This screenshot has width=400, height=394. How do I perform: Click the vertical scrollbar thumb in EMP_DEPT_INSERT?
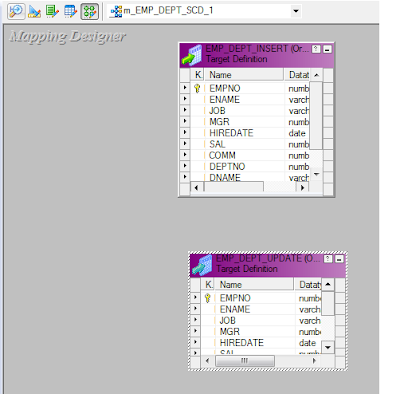[x=316, y=115]
